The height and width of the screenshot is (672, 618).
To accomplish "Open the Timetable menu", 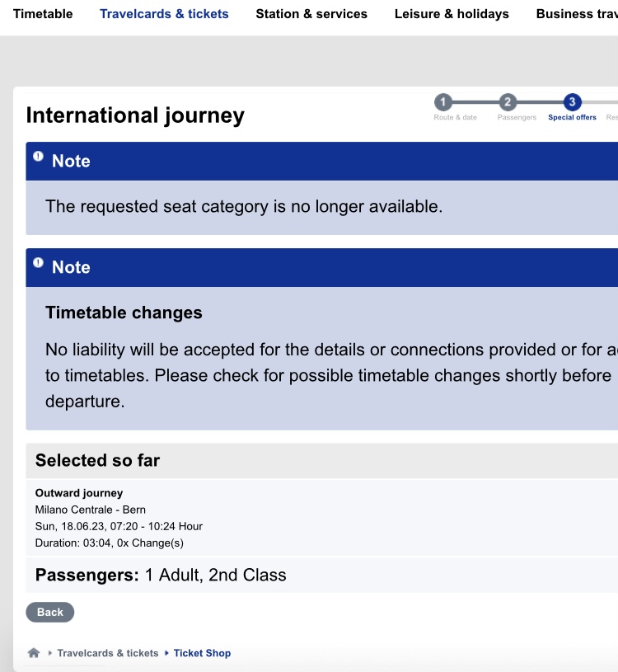I will pos(43,14).
